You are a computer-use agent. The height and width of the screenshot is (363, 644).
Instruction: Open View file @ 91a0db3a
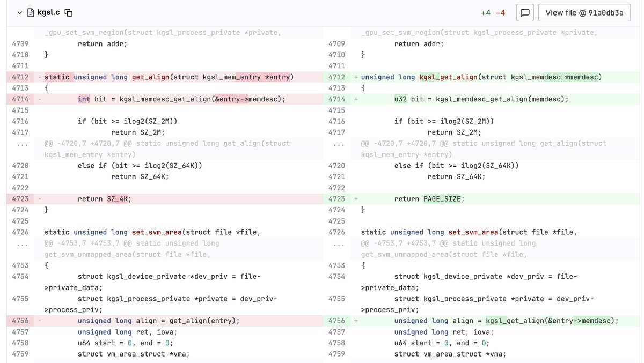click(584, 12)
